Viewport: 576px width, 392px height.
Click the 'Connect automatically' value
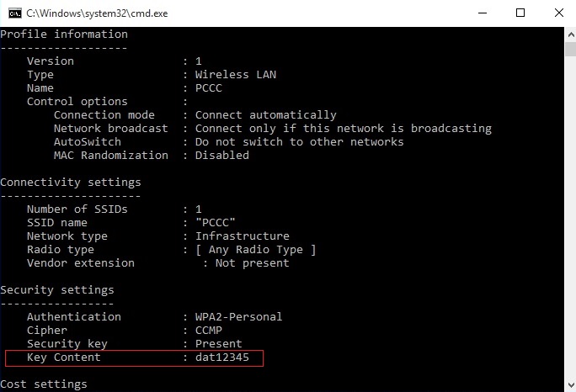pos(265,115)
